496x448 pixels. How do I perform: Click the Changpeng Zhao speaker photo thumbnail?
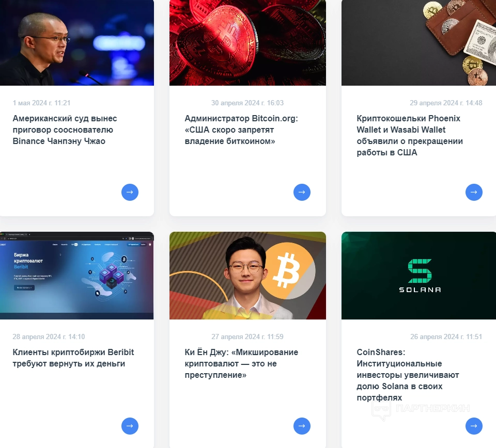pyautogui.click(x=77, y=43)
